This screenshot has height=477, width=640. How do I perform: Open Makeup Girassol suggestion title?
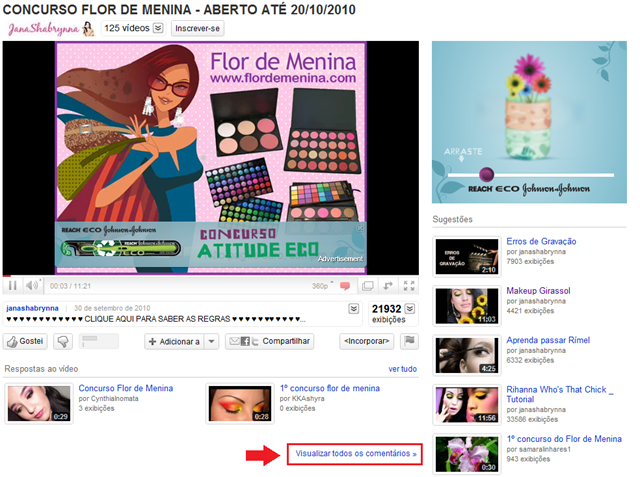coord(538,291)
